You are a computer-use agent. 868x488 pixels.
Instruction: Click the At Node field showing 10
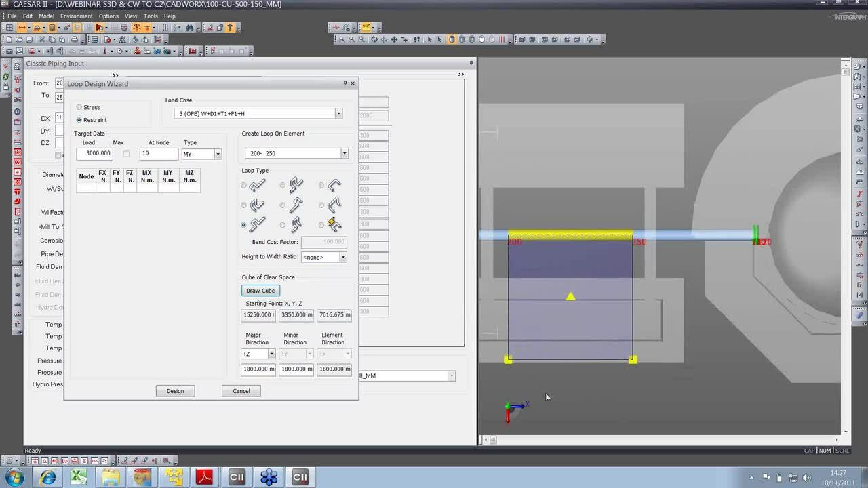[x=159, y=154]
